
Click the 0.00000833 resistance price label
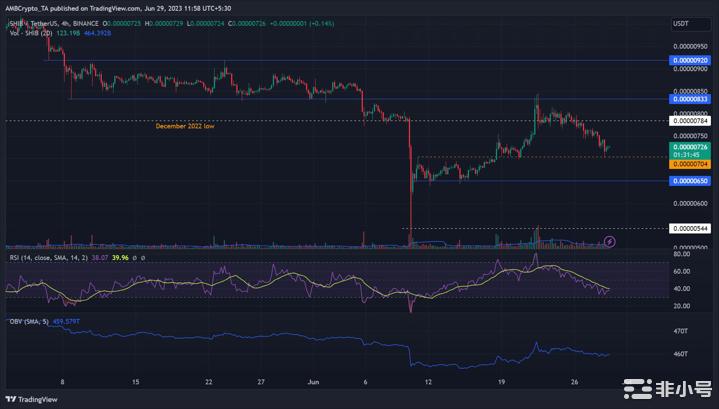(x=690, y=99)
